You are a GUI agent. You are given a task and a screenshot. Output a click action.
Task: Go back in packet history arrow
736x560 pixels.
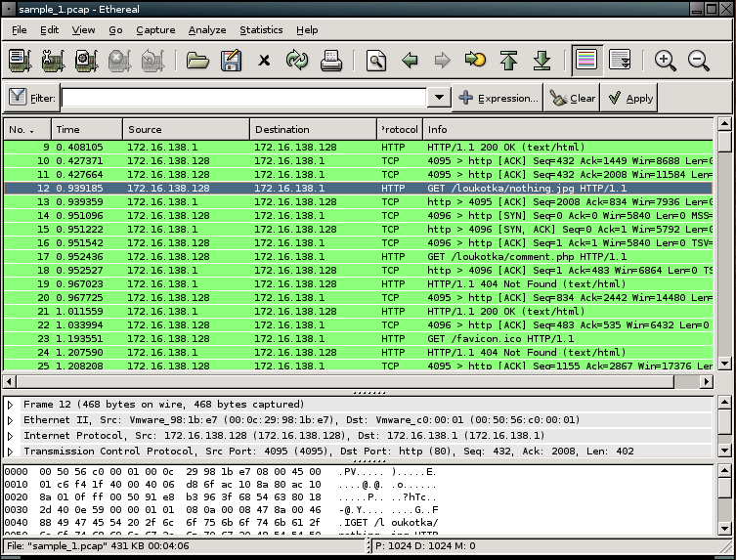410,61
